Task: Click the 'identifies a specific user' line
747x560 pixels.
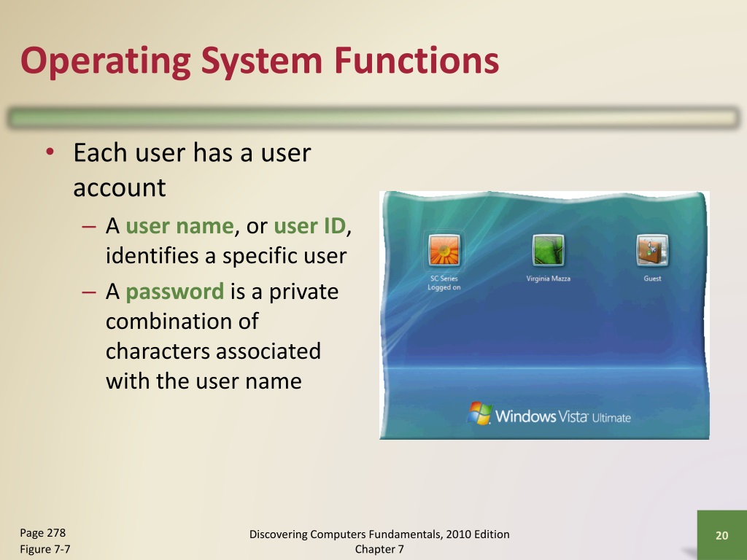Action: coord(226,256)
